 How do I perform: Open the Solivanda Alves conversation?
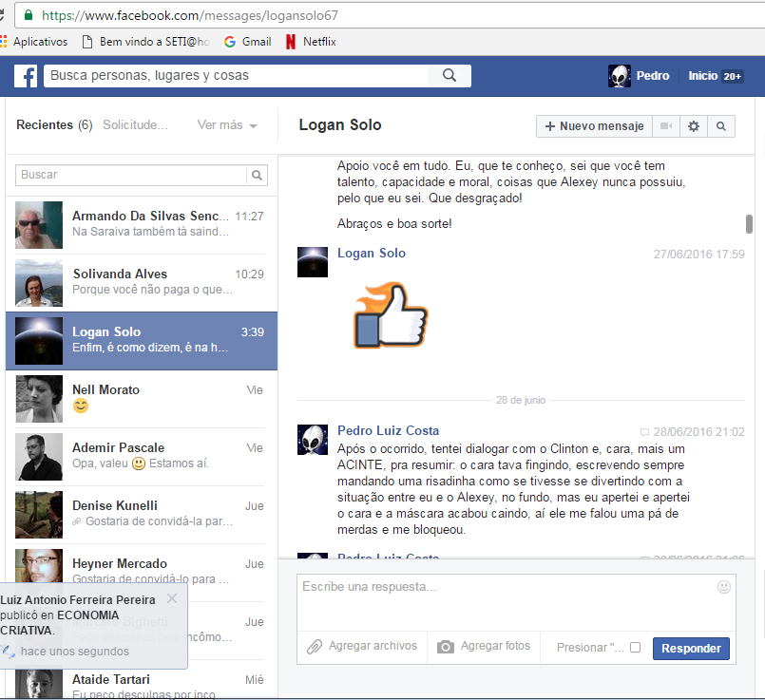click(x=142, y=283)
